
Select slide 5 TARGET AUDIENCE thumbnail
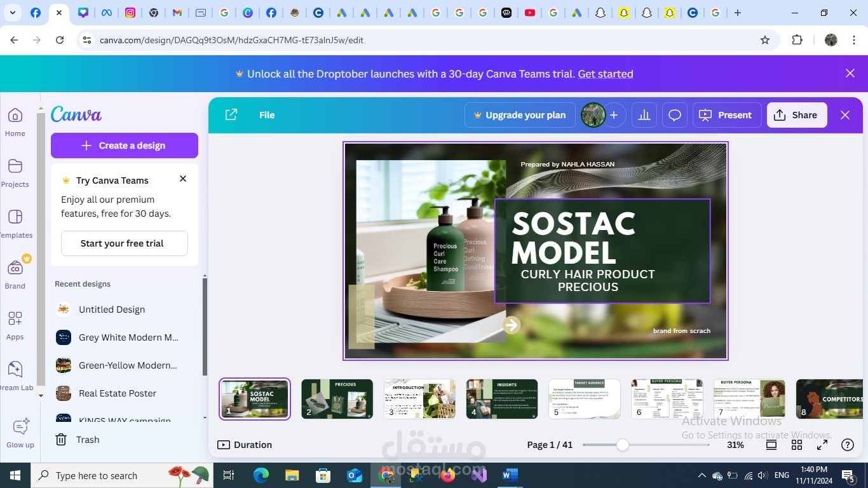(585, 399)
